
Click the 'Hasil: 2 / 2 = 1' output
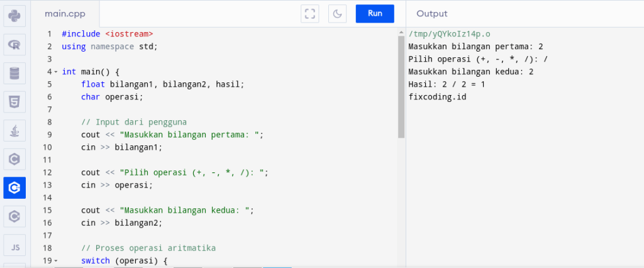pos(447,84)
